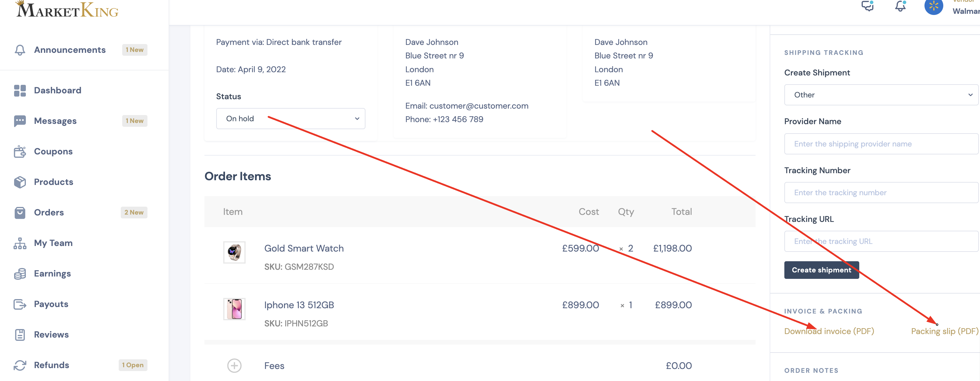980x381 pixels.
Task: Select the Coupons icon in sidebar
Action: tap(20, 151)
